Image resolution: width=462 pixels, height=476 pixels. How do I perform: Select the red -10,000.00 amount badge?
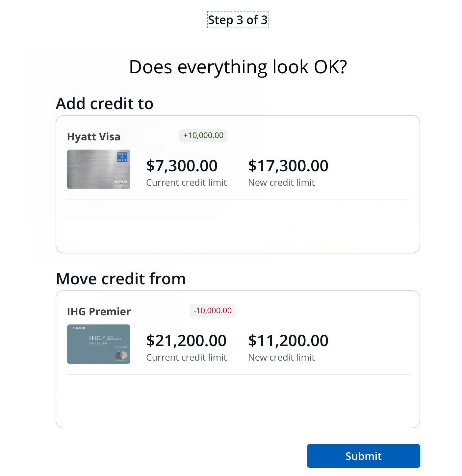click(x=212, y=311)
